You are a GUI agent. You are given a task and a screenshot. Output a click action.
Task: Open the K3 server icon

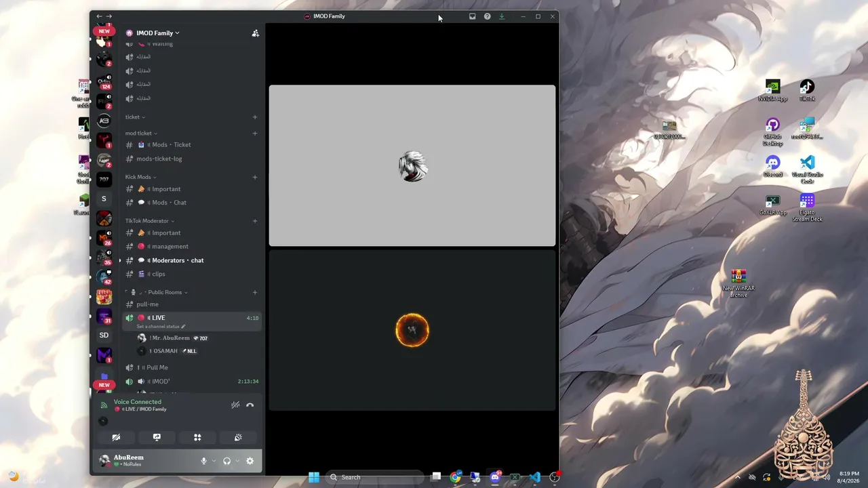104,121
